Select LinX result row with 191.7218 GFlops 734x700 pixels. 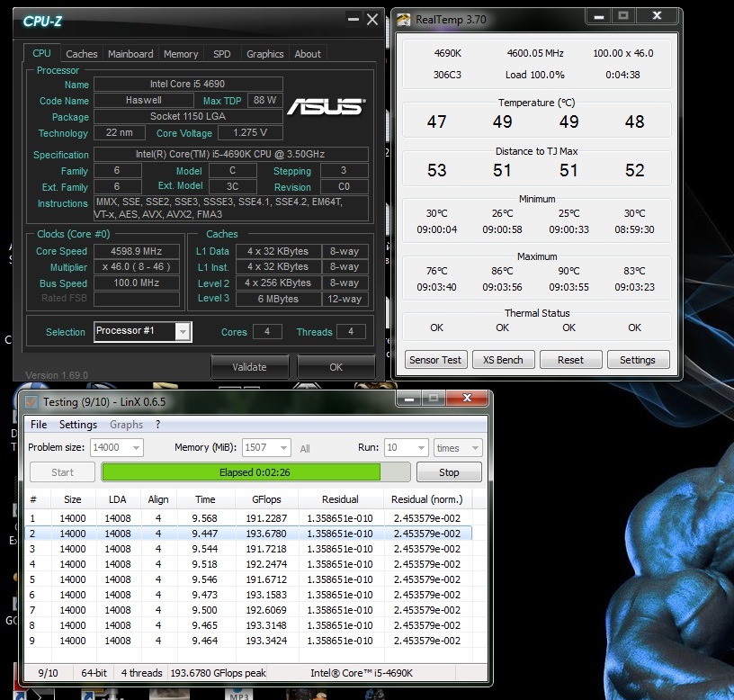(248, 548)
